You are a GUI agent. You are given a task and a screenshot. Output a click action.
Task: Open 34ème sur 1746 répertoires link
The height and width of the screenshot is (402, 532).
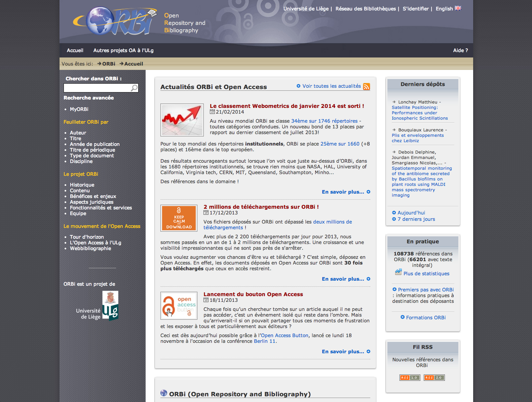324,121
